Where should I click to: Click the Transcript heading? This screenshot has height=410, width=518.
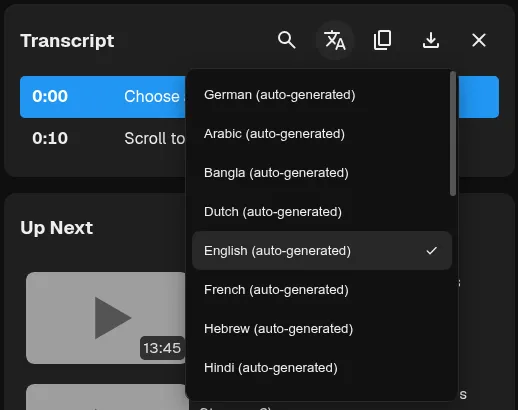pyautogui.click(x=67, y=41)
